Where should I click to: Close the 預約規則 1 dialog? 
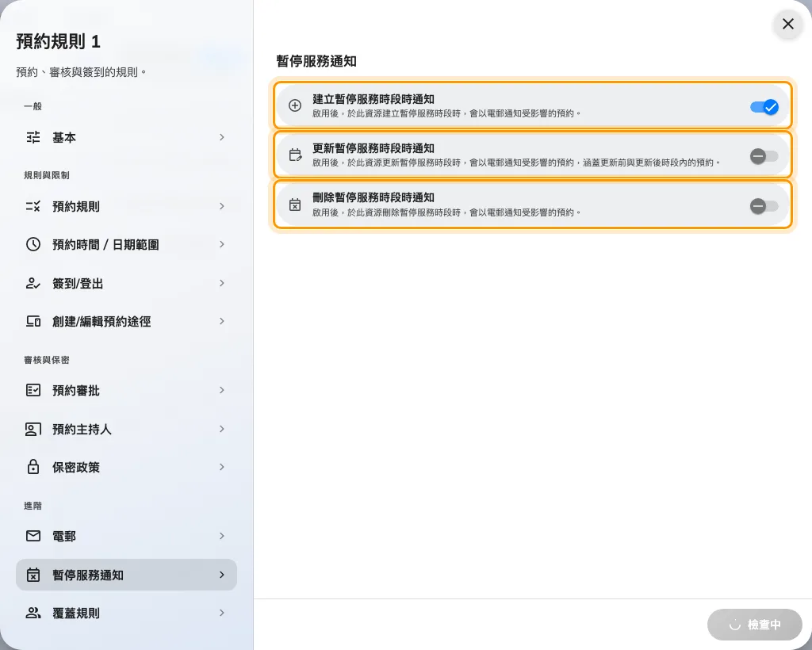click(x=787, y=24)
